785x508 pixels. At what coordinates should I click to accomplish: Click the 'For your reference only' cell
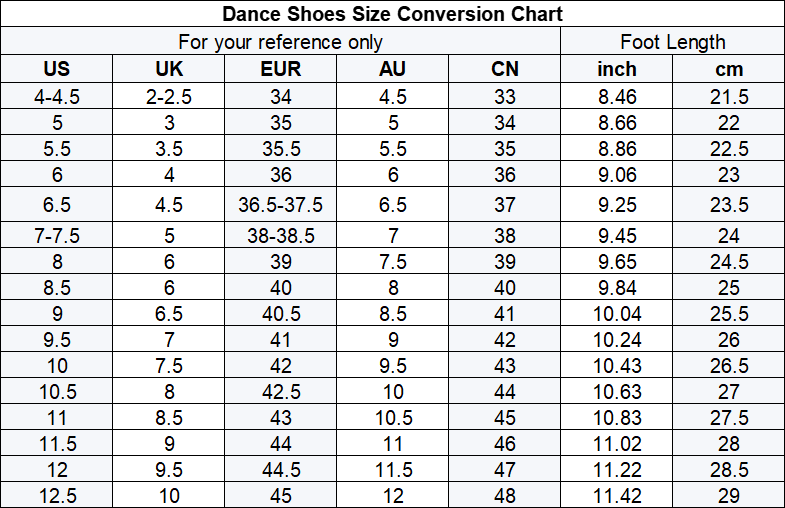(x=280, y=42)
